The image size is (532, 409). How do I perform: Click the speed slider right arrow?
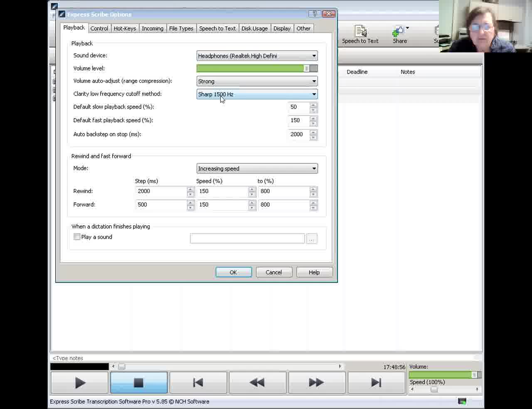click(477, 389)
